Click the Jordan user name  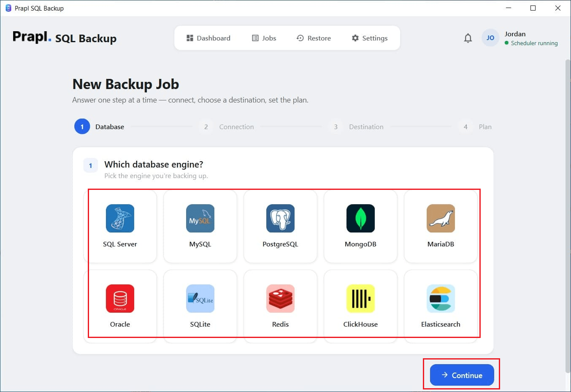tap(515, 34)
